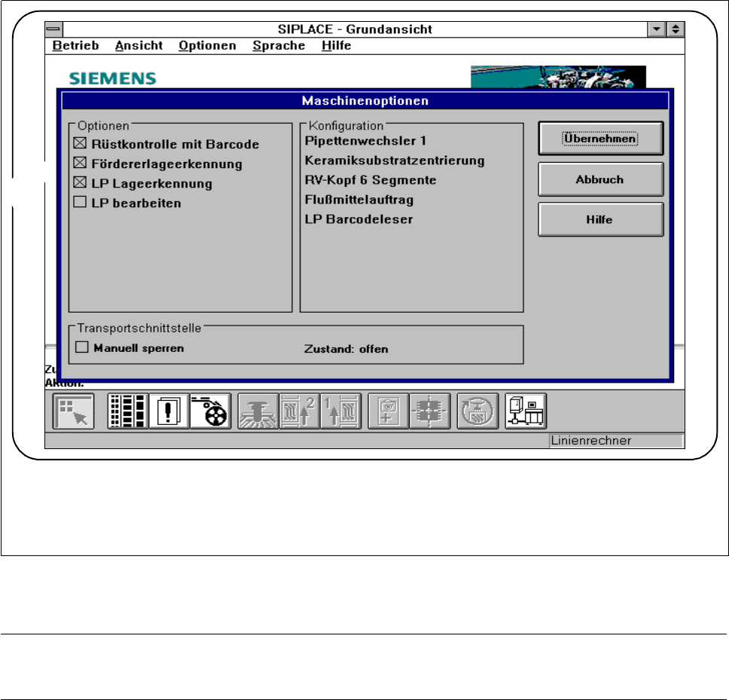
Task: Click the grayed conveyor arrow 1 icon
Action: pos(341,411)
